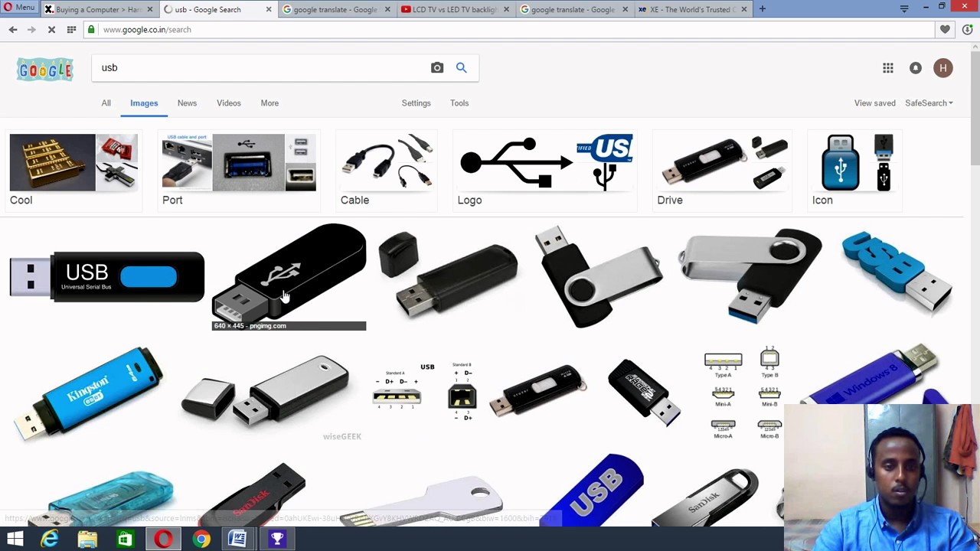
Task: Launch Internet Explorer from taskbar
Action: pyautogui.click(x=49, y=539)
